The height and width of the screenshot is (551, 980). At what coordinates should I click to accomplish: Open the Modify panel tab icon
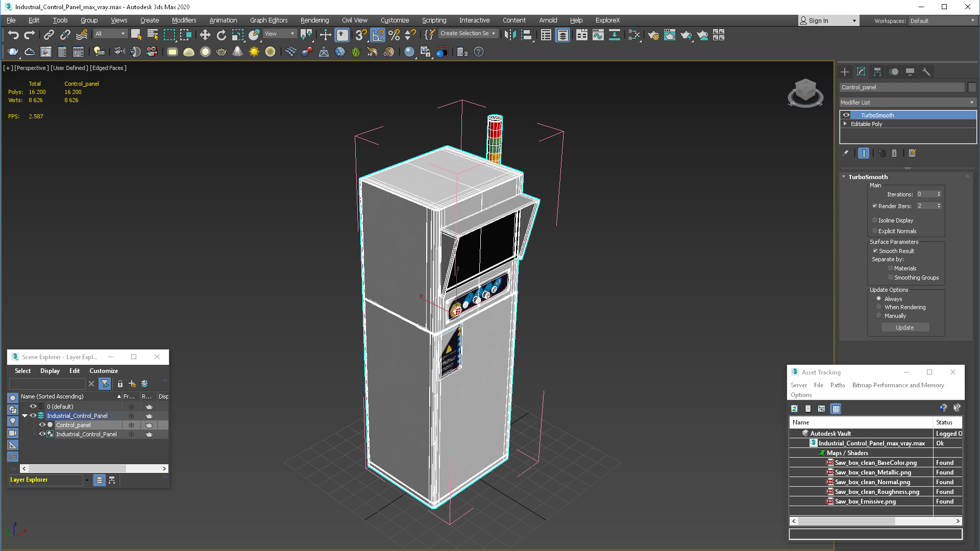point(861,71)
